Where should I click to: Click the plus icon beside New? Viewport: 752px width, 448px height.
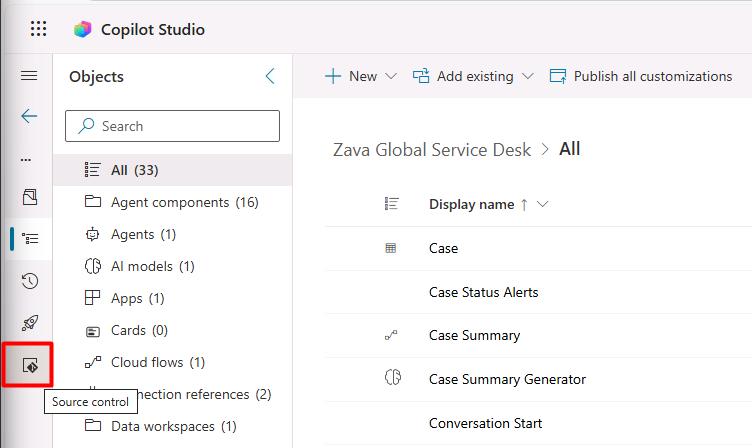[x=333, y=76]
